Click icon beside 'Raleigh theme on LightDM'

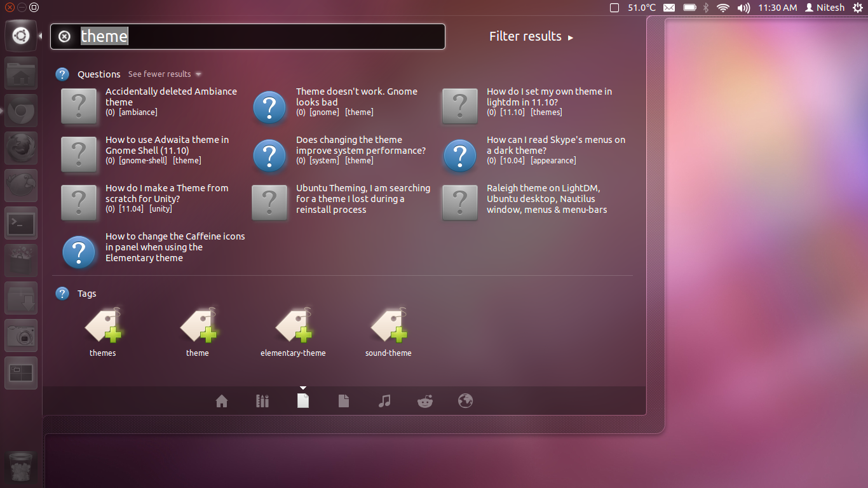pyautogui.click(x=460, y=203)
